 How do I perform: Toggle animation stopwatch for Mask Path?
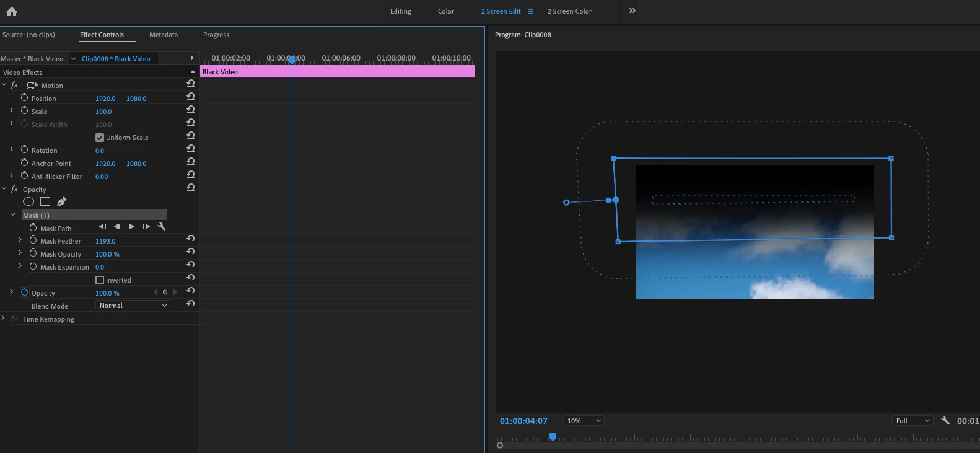click(x=33, y=227)
